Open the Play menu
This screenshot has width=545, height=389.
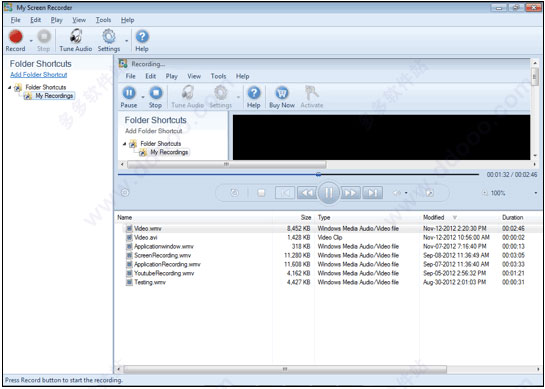coord(56,20)
